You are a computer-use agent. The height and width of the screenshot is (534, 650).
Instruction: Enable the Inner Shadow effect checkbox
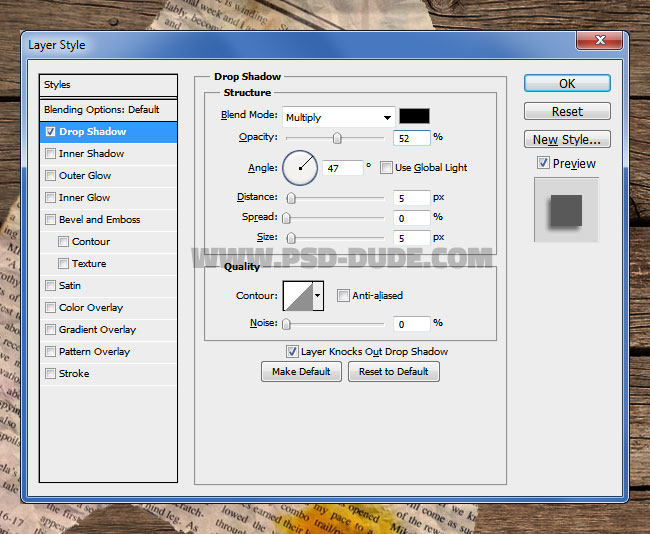coord(50,154)
